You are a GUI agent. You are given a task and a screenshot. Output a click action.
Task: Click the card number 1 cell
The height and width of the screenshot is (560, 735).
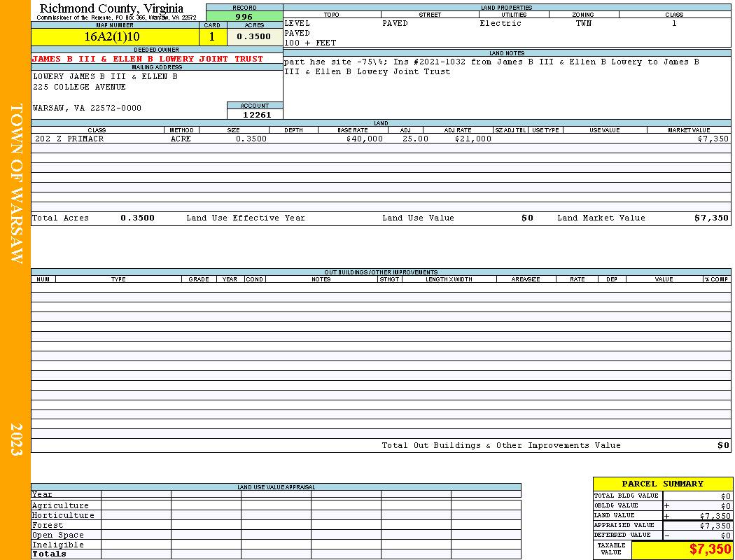click(x=212, y=37)
